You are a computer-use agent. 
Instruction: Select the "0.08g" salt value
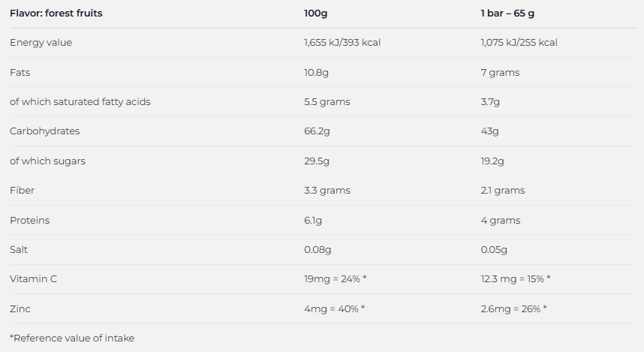(x=317, y=250)
